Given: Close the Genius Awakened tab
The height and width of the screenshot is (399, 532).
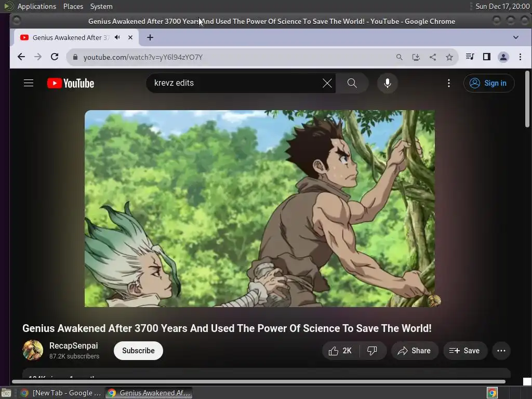Looking at the screenshot, I should [x=130, y=37].
